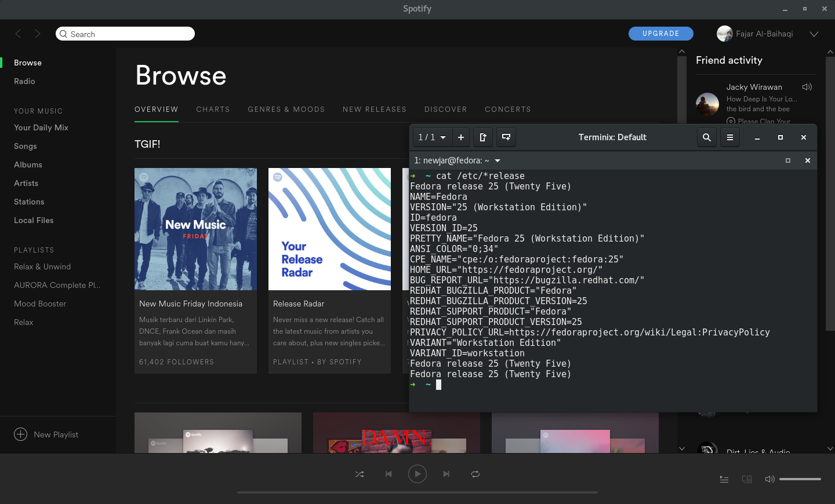
Task: Close the Terminix window
Action: point(804,137)
